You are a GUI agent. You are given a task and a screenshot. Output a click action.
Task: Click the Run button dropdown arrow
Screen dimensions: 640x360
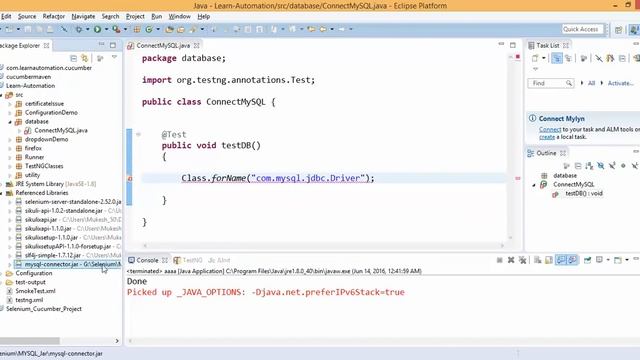coord(106,29)
